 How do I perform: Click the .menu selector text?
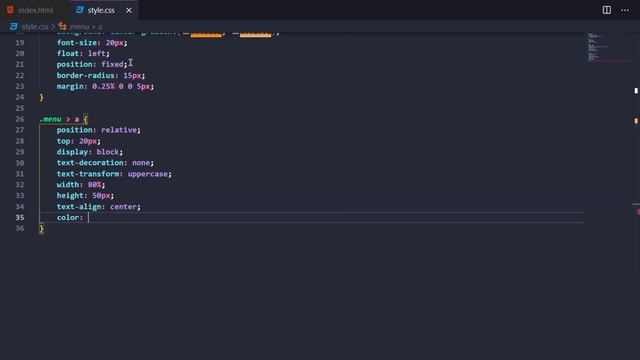(x=51, y=119)
